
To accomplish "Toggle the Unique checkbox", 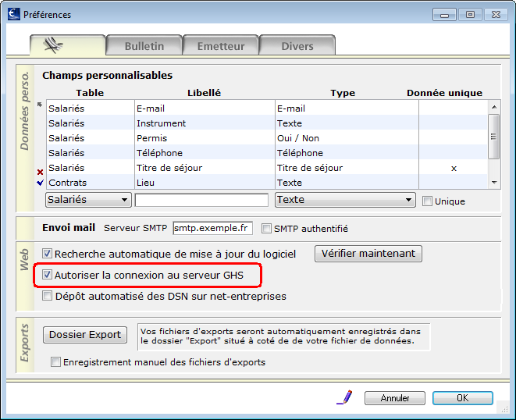I will point(427,201).
